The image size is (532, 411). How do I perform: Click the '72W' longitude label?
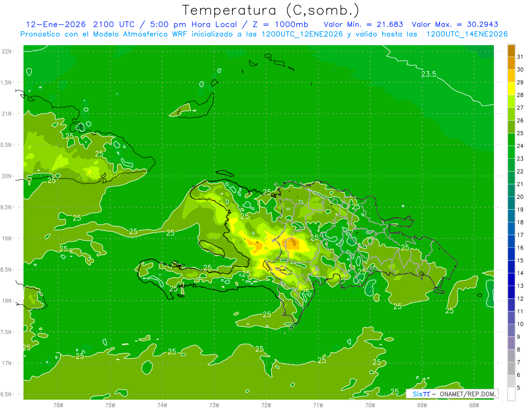pyautogui.click(x=266, y=405)
